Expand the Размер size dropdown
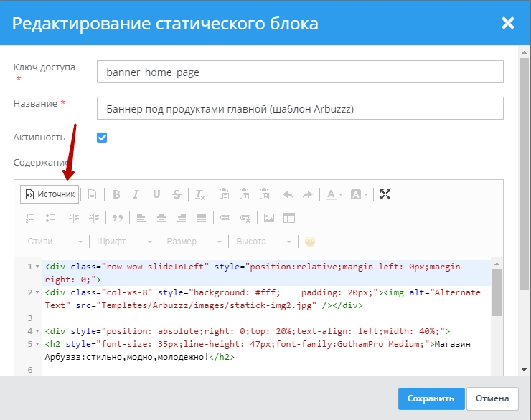Image resolution: width=531 pixels, height=420 pixels. (x=192, y=242)
